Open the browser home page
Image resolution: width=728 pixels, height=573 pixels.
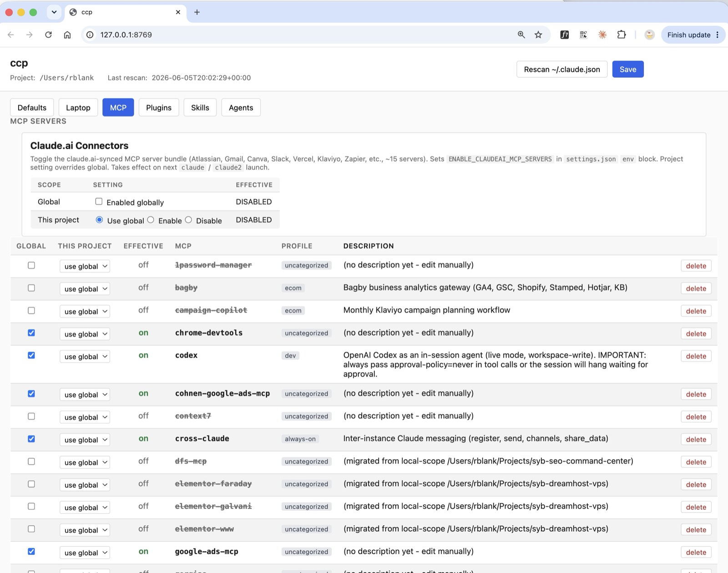click(x=67, y=35)
